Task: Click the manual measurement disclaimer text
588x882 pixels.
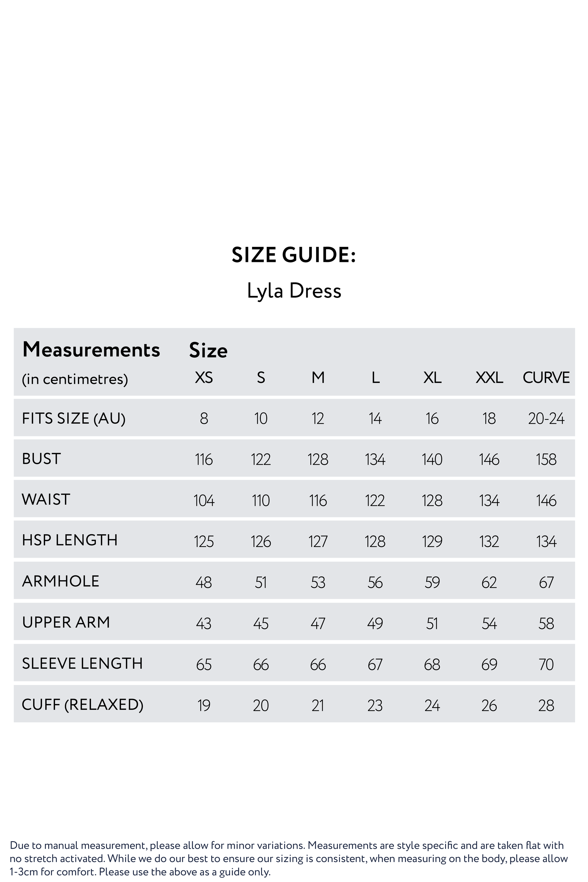Action: click(x=288, y=859)
